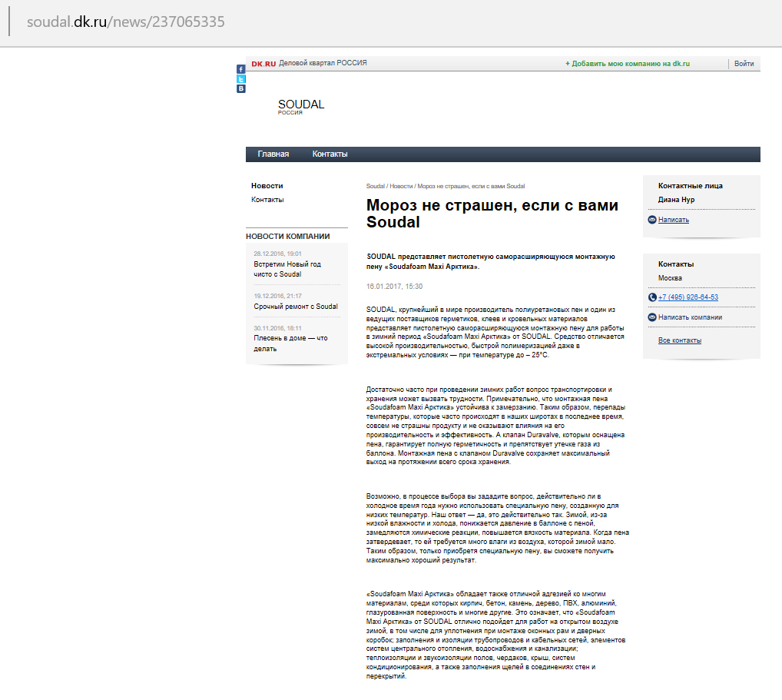Open Главная in navigation bar

[273, 154]
